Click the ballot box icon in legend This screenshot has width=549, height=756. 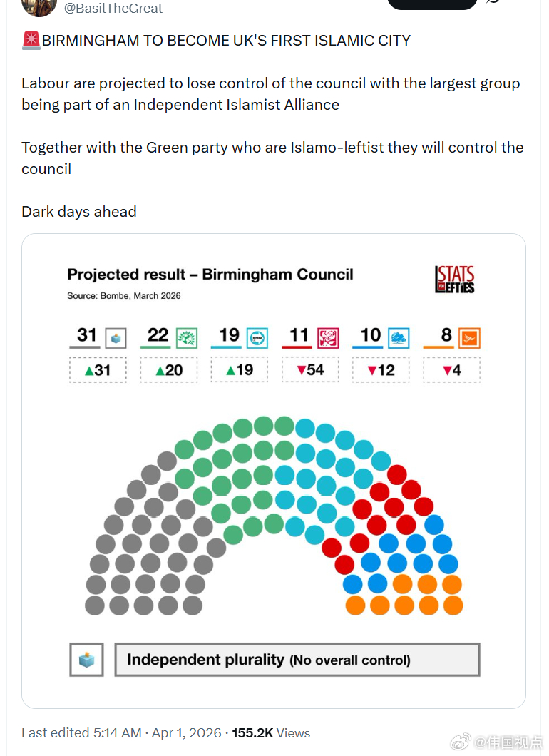(87, 660)
